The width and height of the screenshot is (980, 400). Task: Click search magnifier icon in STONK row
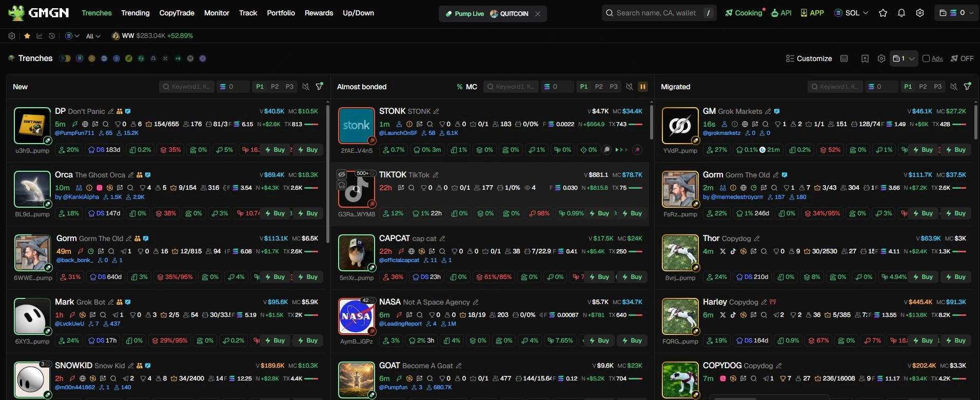pyautogui.click(x=430, y=124)
